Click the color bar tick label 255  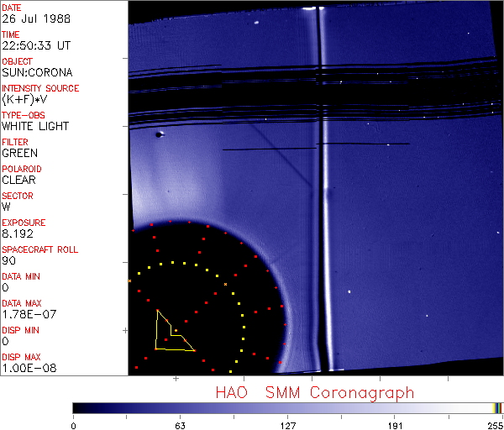pyautogui.click(x=496, y=425)
